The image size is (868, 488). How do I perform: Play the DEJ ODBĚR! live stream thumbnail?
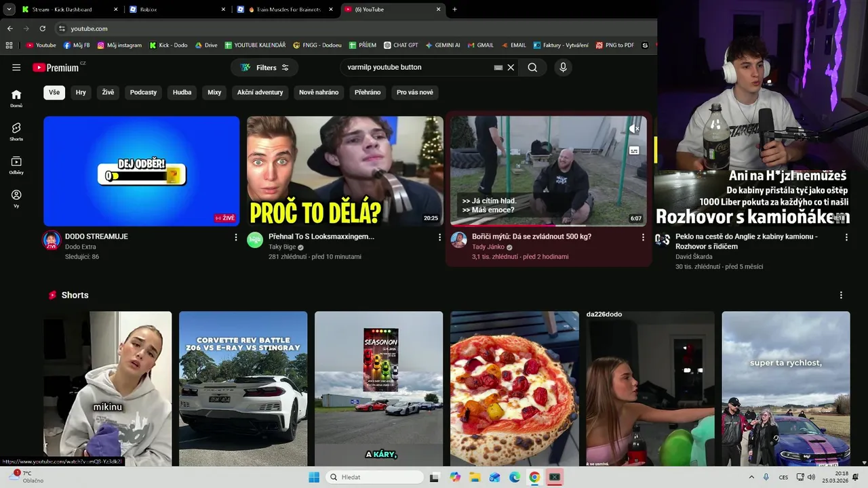(x=141, y=171)
